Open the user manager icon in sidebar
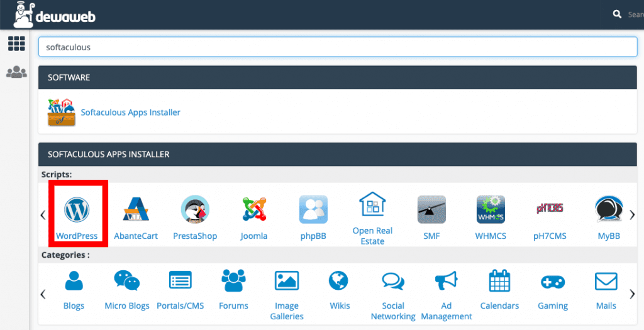Viewport: 644px width, 330px height. [16, 72]
